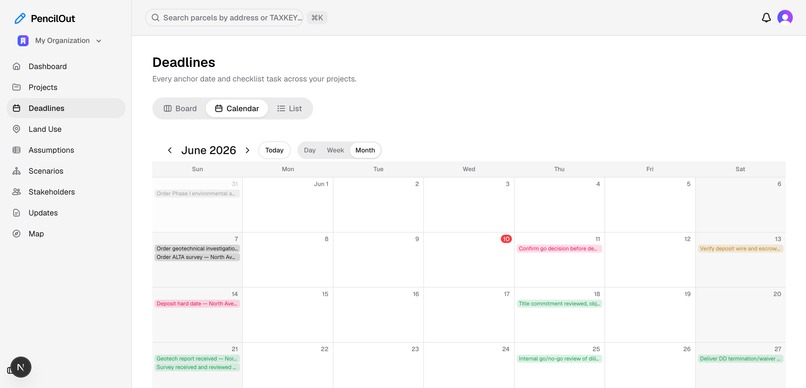Click the Deadlines calendar icon in sidebar
806x388 pixels.
coord(16,108)
